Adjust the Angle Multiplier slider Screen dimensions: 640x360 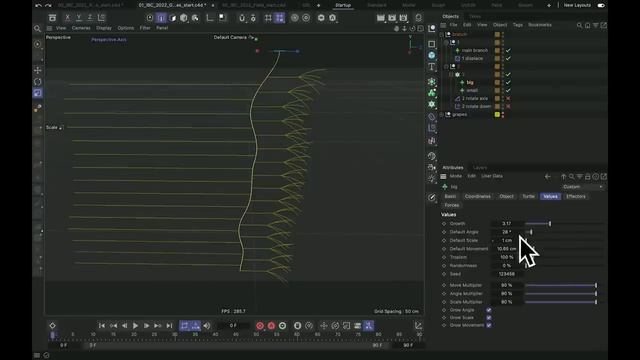tap(564, 293)
